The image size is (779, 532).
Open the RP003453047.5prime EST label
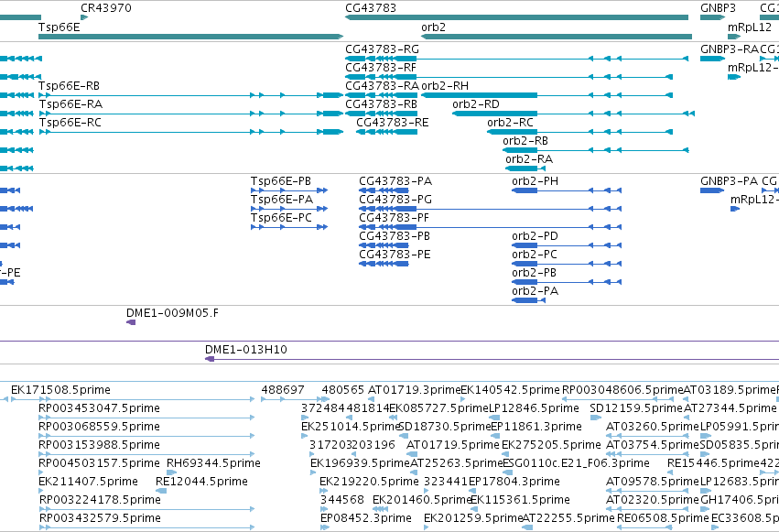pos(100,408)
